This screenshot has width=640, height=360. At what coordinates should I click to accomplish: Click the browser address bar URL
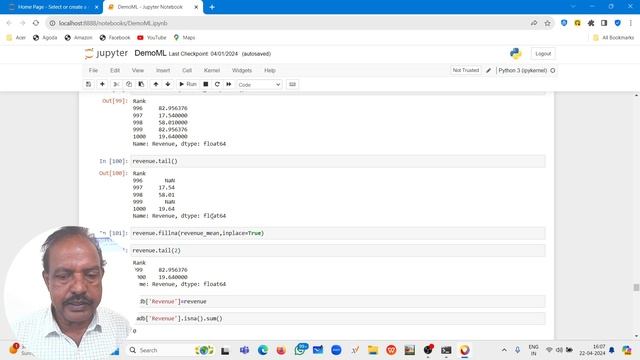[113, 23]
